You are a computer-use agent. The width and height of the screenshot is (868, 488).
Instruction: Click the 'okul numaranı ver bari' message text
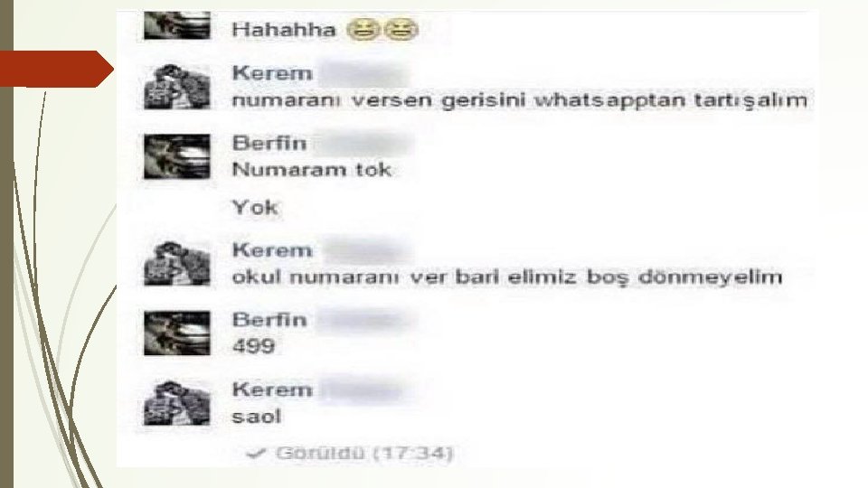click(x=506, y=277)
